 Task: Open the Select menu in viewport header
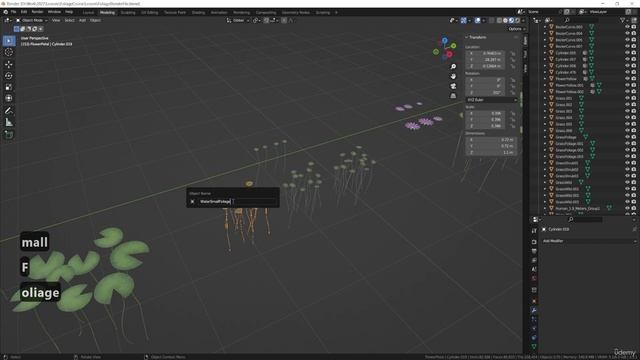tap(69, 20)
